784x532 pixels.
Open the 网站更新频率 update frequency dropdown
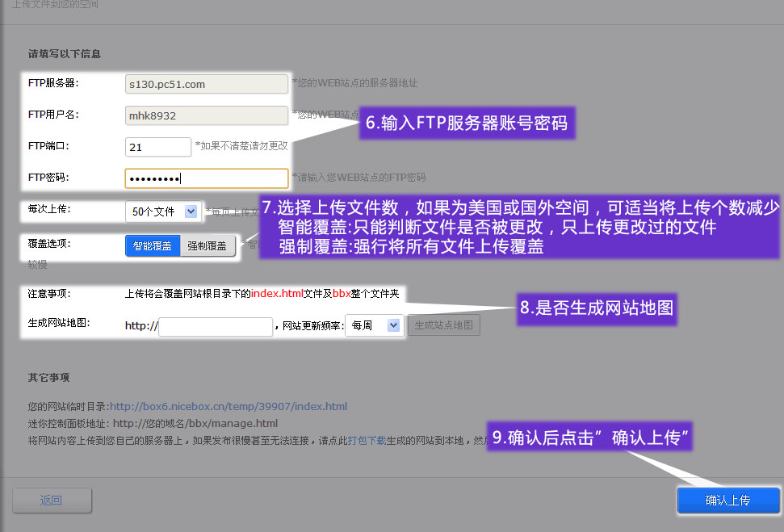pyautogui.click(x=374, y=325)
